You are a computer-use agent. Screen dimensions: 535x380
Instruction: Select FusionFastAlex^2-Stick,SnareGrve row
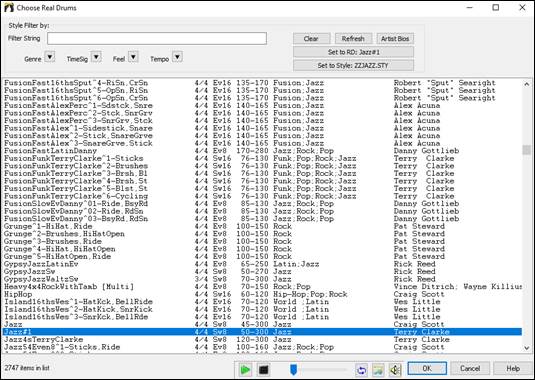(x=262, y=136)
